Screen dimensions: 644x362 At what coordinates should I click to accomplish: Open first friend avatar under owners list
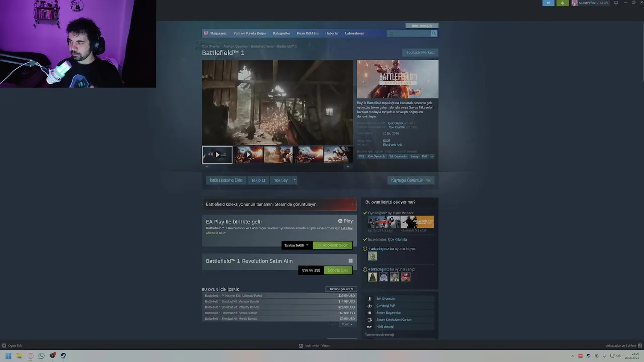pyautogui.click(x=372, y=277)
